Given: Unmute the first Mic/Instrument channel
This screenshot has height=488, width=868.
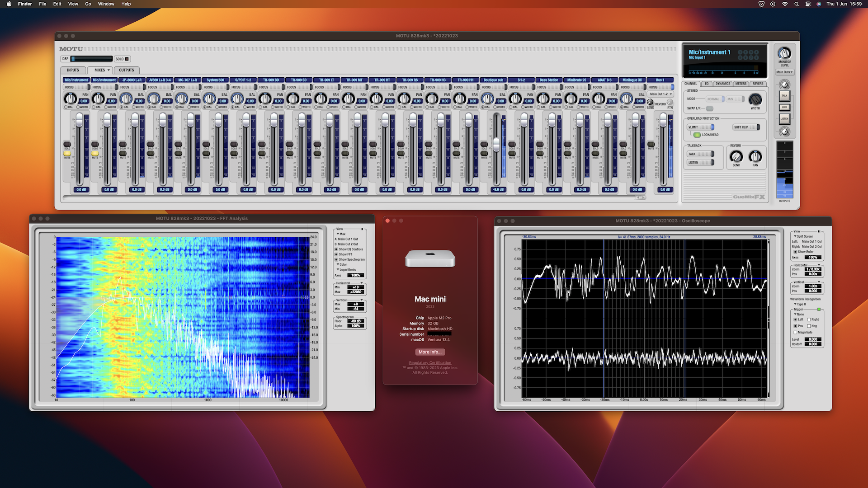Looking at the screenshot, I should (x=67, y=154).
